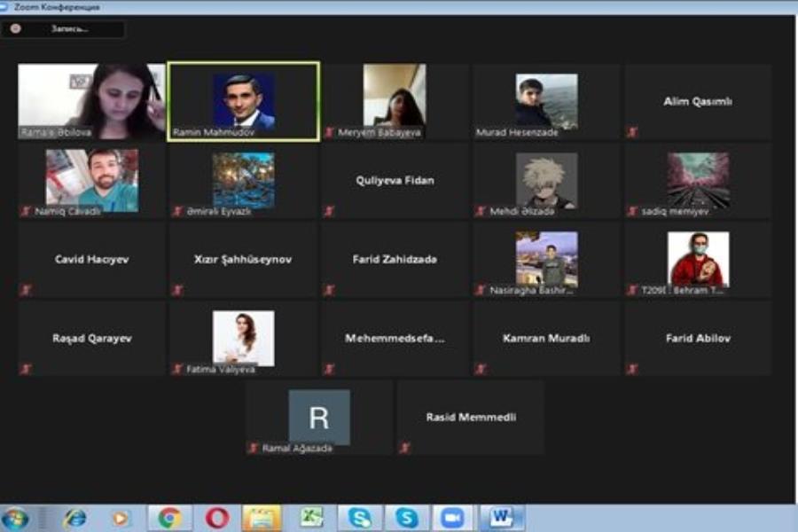Select Ramin Mahmudov's highlighted video tile
Viewport: 798px width, 532px height.
[244, 101]
